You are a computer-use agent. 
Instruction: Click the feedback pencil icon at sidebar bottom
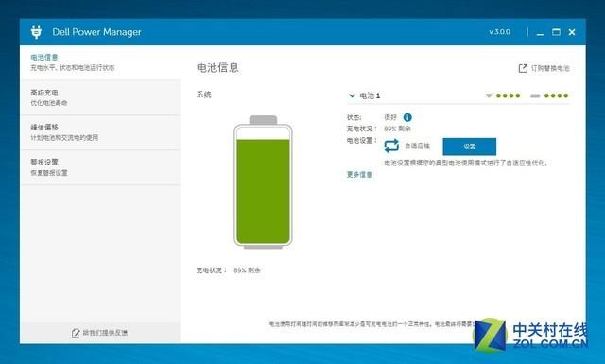coord(76,333)
